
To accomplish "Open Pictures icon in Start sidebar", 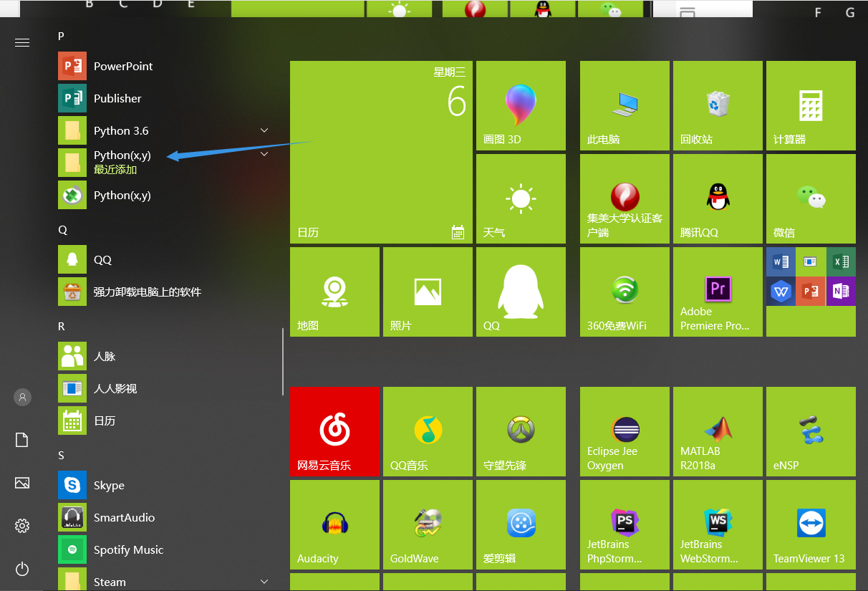I will point(22,483).
